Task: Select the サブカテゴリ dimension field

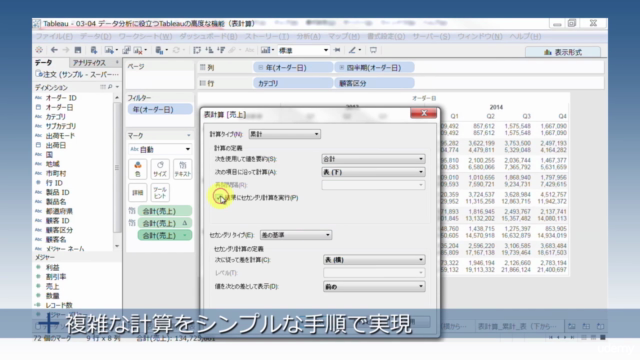Action: pos(61,126)
